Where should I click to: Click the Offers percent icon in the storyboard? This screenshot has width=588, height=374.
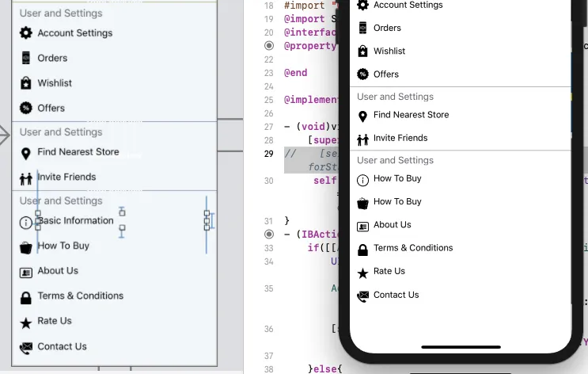pyautogui.click(x=26, y=108)
